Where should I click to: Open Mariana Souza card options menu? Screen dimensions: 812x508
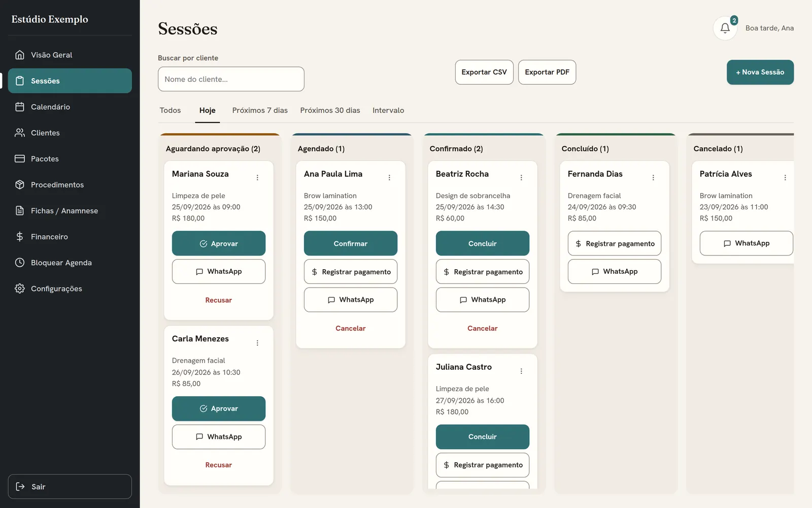tap(257, 177)
